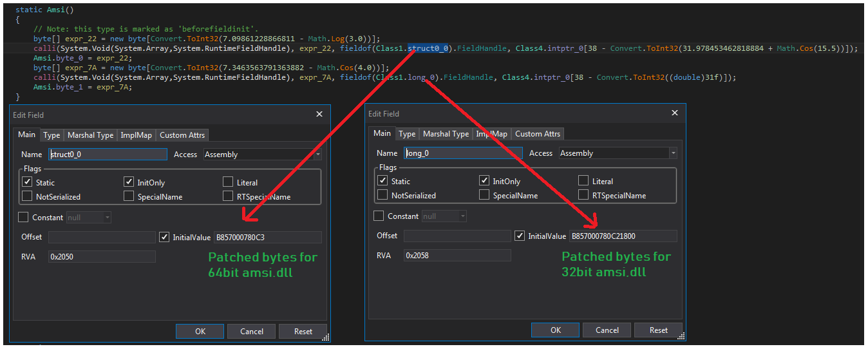
Task: Toggle InitialValue checkbox in struct0_0 dialog
Action: [x=164, y=237]
